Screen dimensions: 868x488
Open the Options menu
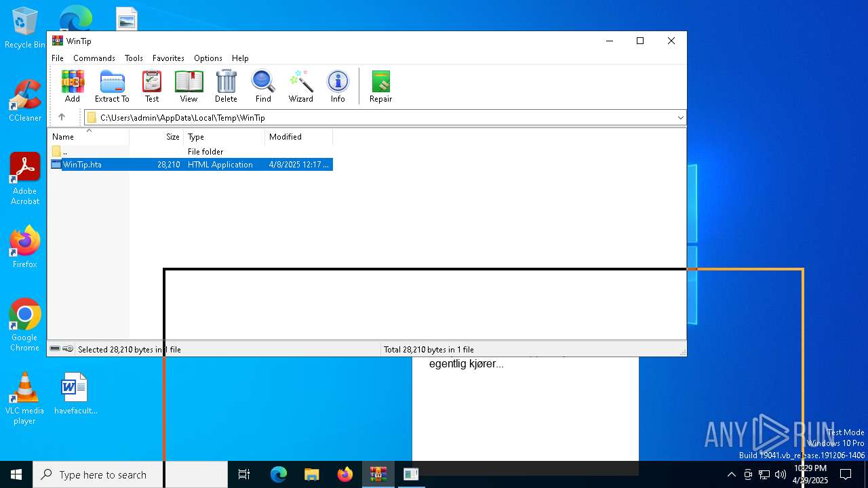coord(208,58)
